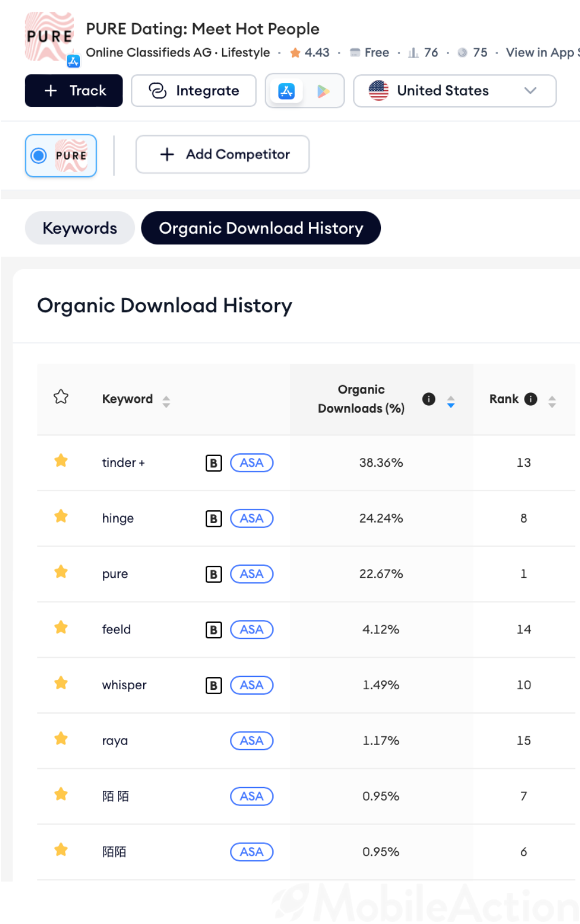Click ASA badge in whisper row

252,685
